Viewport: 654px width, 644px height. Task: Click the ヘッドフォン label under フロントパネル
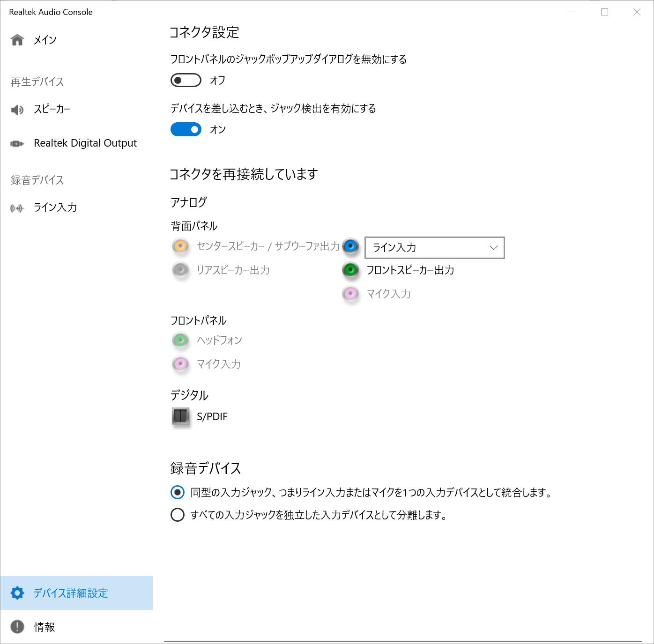click(x=219, y=340)
